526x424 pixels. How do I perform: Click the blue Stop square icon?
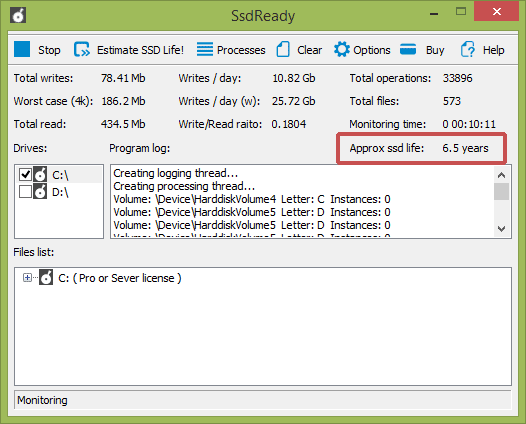[x=22, y=49]
